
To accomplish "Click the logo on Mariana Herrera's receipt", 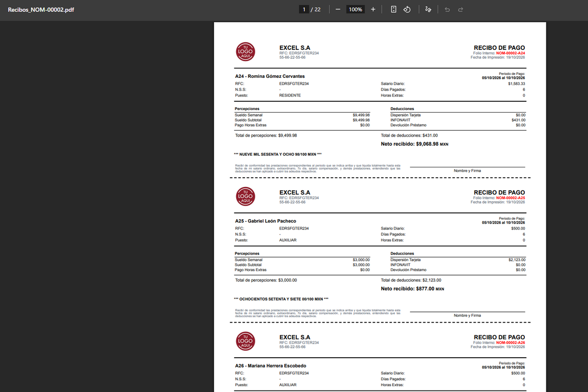I will coord(245,341).
